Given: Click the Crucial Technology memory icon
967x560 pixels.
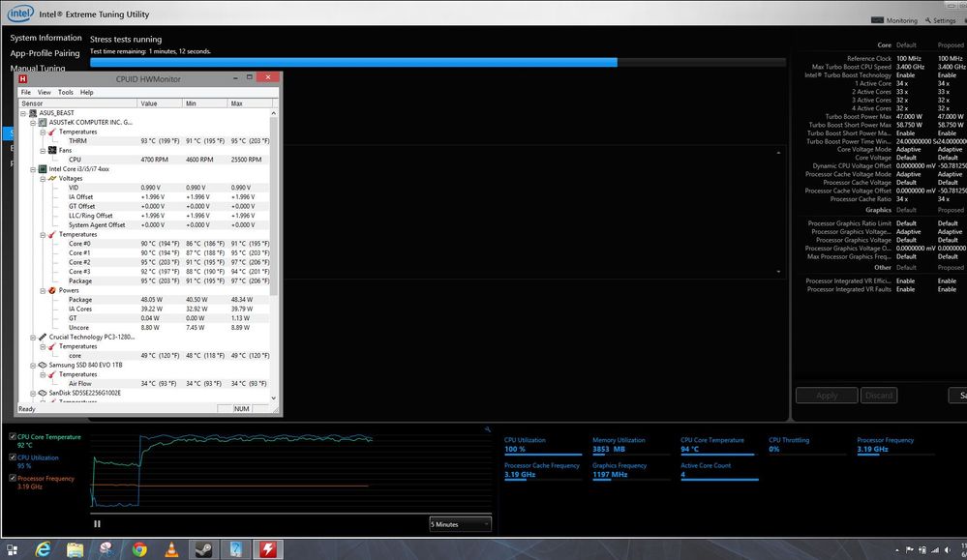Looking at the screenshot, I should click(43, 337).
